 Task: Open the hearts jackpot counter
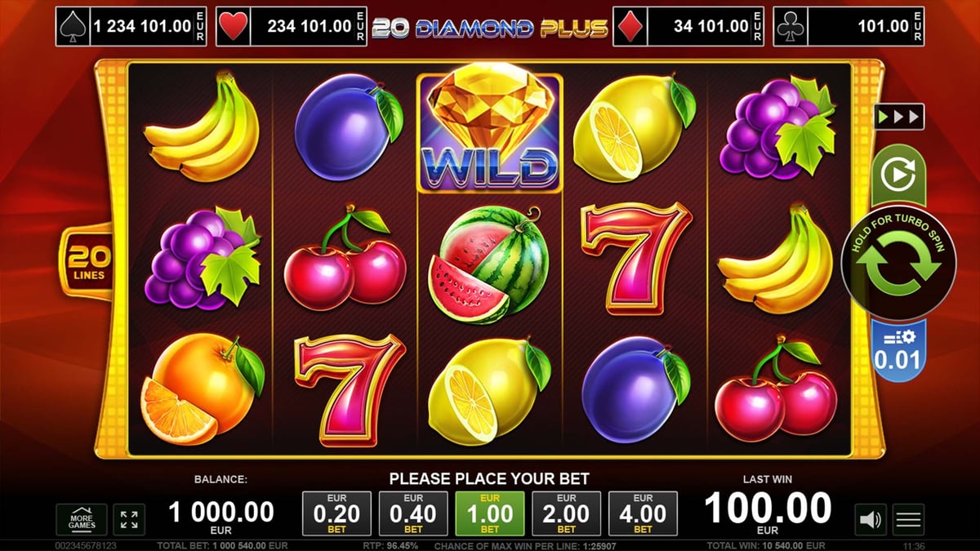click(x=292, y=27)
